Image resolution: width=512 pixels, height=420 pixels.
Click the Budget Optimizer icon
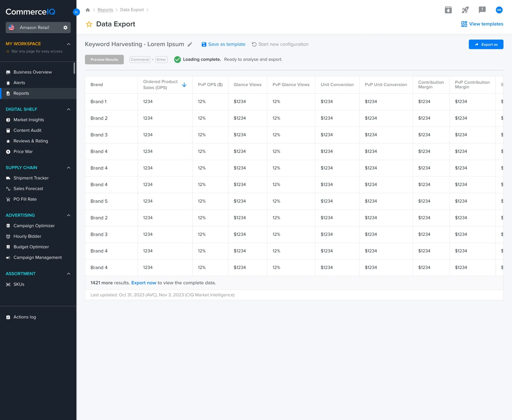(8, 247)
